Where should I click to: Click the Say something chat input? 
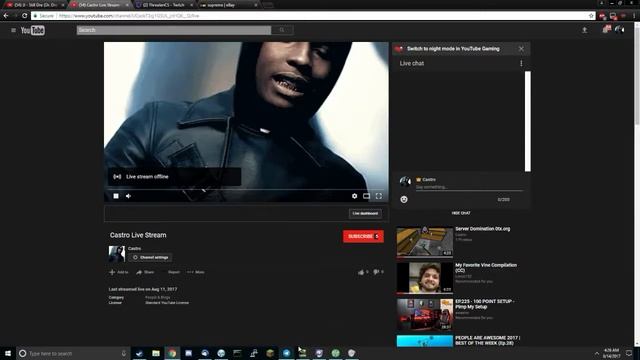click(469, 187)
